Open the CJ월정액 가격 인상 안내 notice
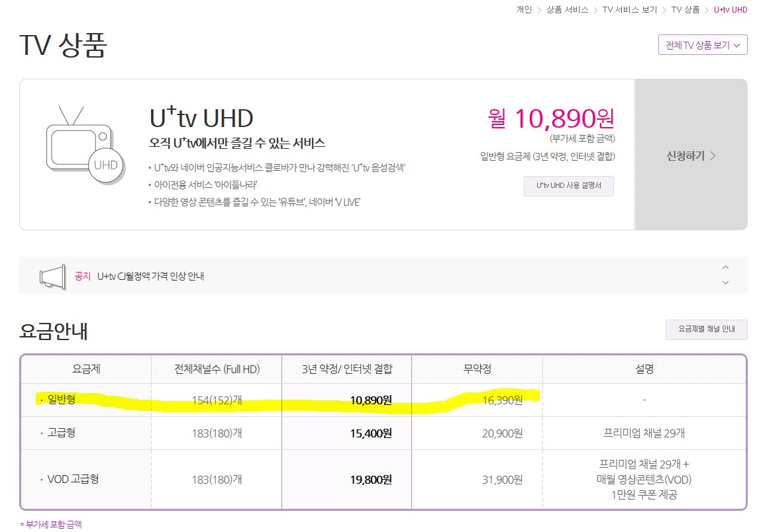Image resolution: width=757 pixels, height=532 pixels. pyautogui.click(x=150, y=276)
